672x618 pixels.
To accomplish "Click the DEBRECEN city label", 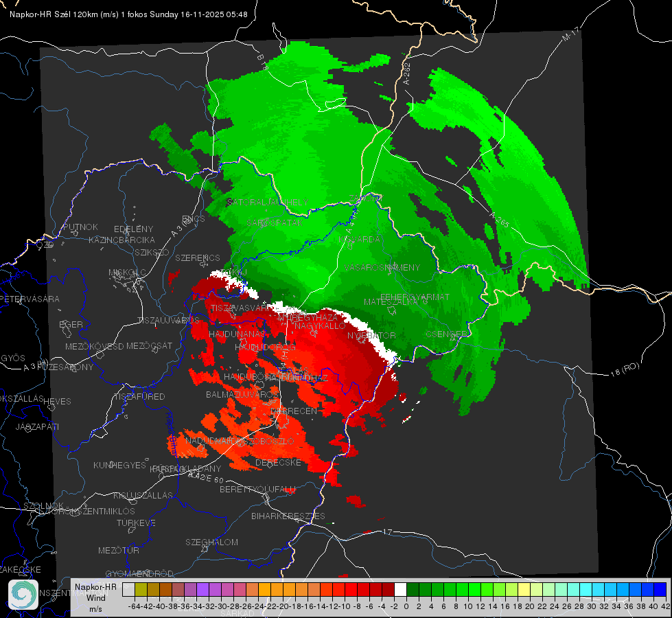I will [x=294, y=411].
